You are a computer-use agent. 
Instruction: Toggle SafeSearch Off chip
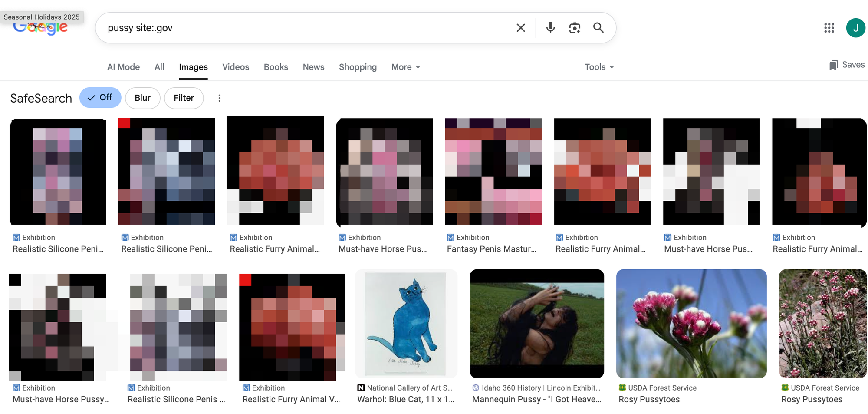[x=100, y=98]
